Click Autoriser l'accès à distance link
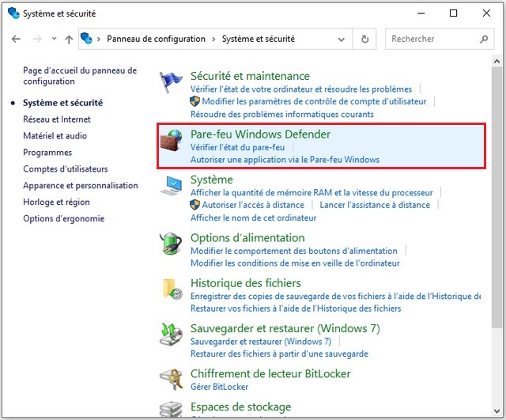Viewport: 506px width, 420px height. click(253, 205)
